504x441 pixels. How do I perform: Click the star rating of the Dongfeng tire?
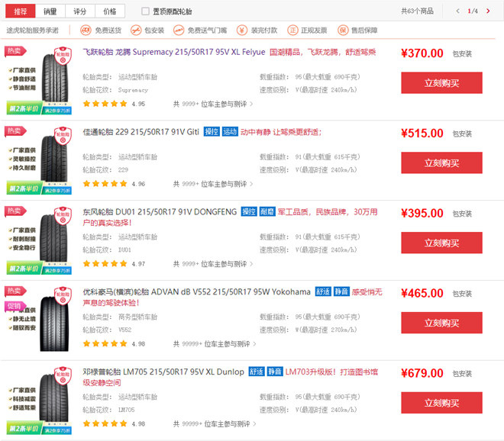[x=105, y=263]
